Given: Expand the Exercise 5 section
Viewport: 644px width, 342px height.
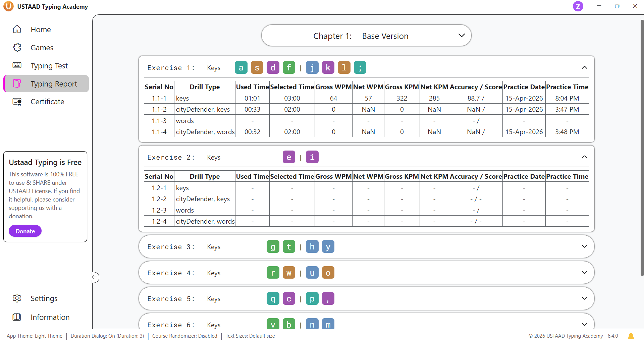Looking at the screenshot, I should [x=584, y=298].
